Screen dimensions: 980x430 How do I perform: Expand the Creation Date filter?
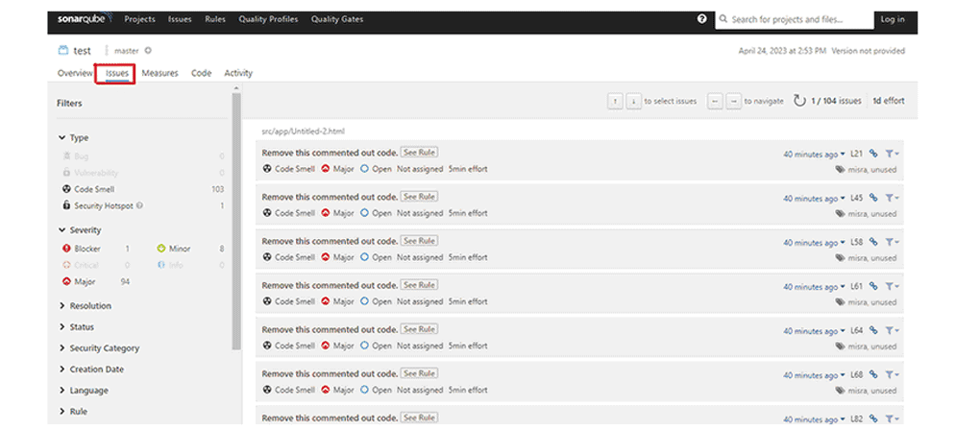(x=96, y=370)
